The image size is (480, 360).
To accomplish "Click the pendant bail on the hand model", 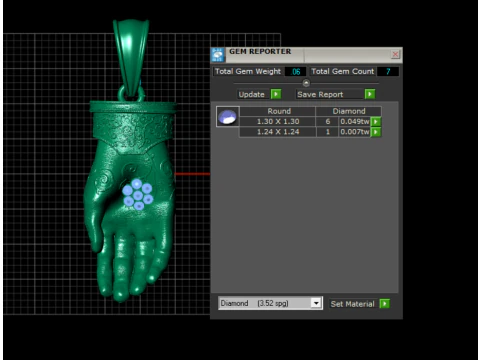I will pyautogui.click(x=131, y=58).
